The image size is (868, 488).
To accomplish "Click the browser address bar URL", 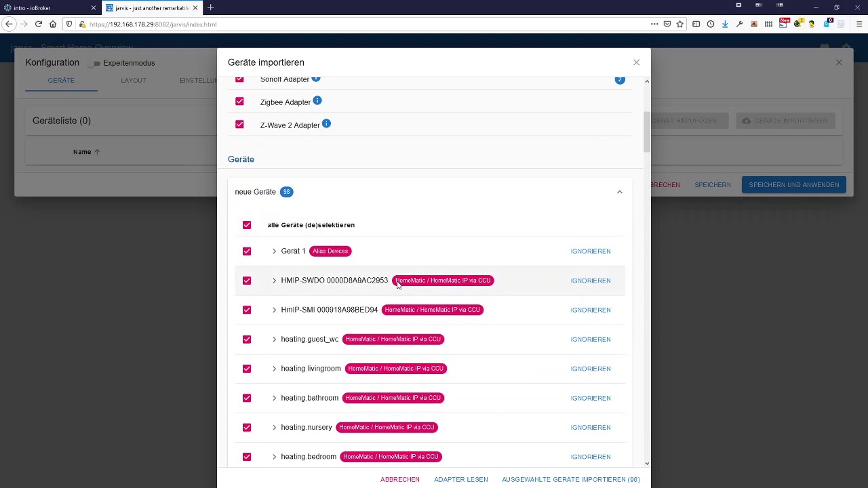I will (x=153, y=24).
